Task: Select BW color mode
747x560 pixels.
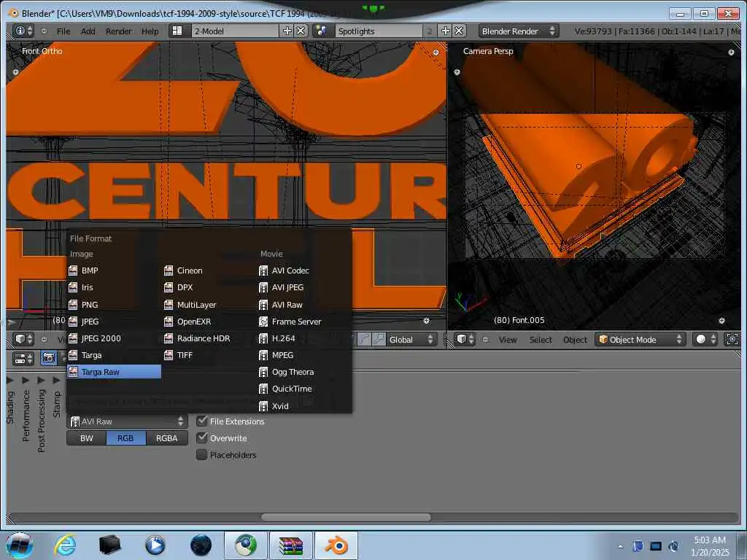Action: (x=87, y=438)
